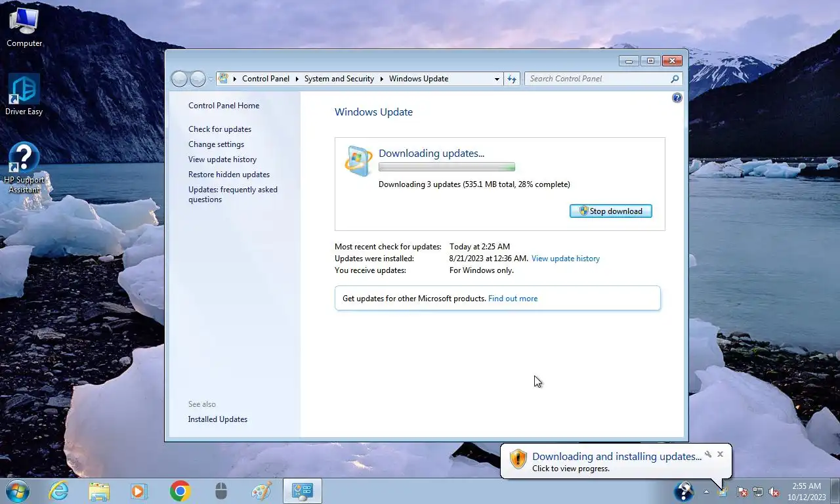This screenshot has width=840, height=504.
Task: Open the Computer desktop icon
Action: [x=24, y=26]
